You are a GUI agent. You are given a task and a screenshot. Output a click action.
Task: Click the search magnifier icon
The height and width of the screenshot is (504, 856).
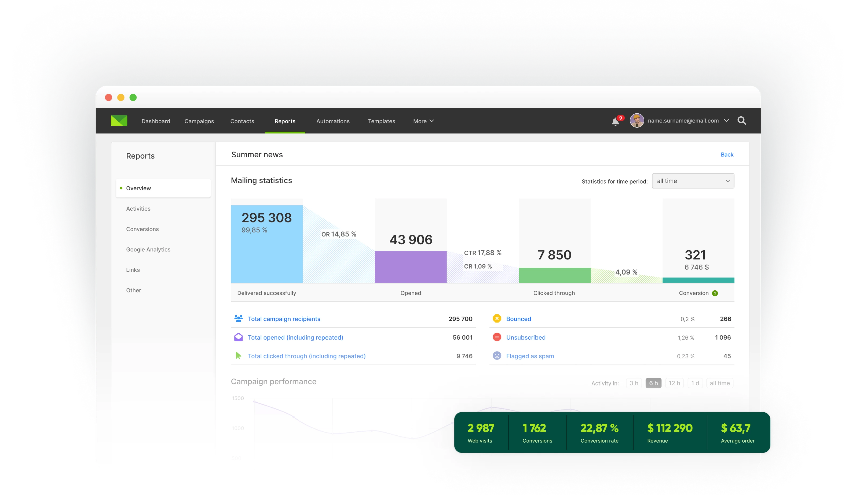[x=741, y=121]
